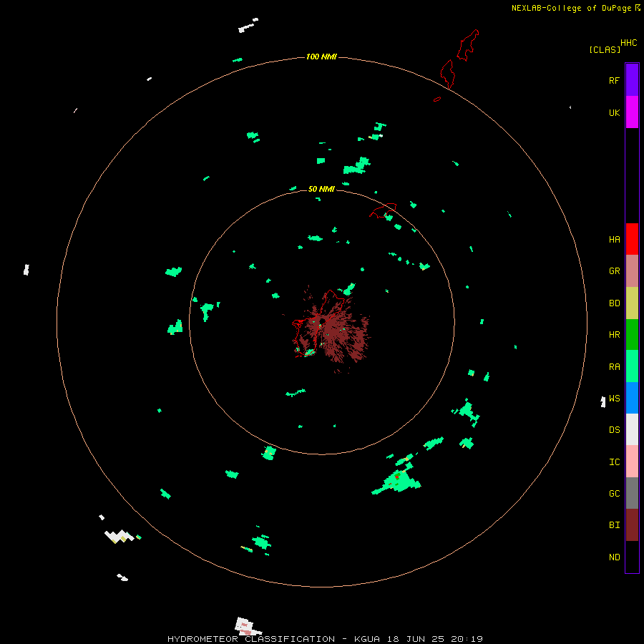
Task: Click the BI brown legend swatch
Action: (x=632, y=525)
